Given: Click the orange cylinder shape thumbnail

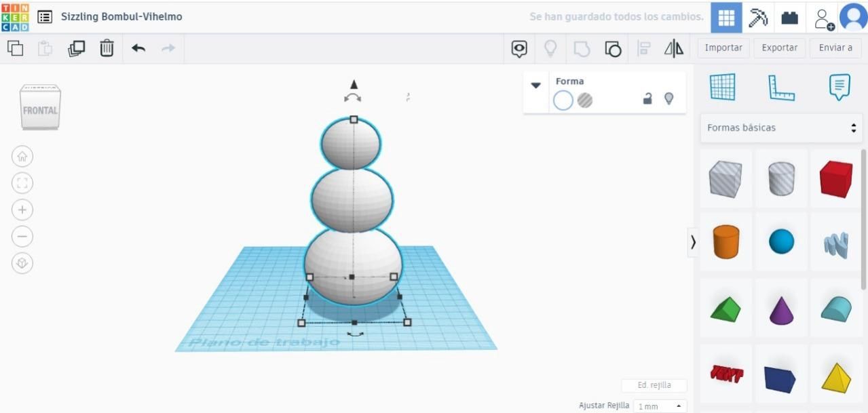Looking at the screenshot, I should pos(725,242).
